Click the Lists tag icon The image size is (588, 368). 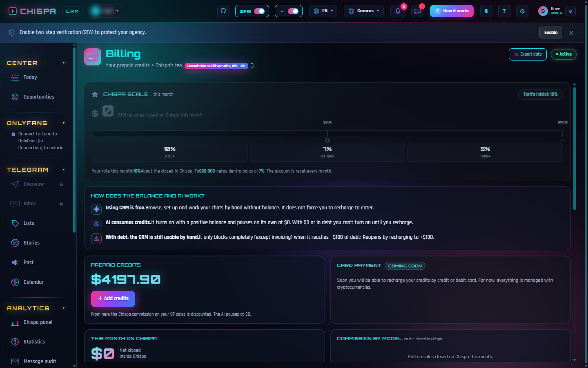click(x=15, y=223)
